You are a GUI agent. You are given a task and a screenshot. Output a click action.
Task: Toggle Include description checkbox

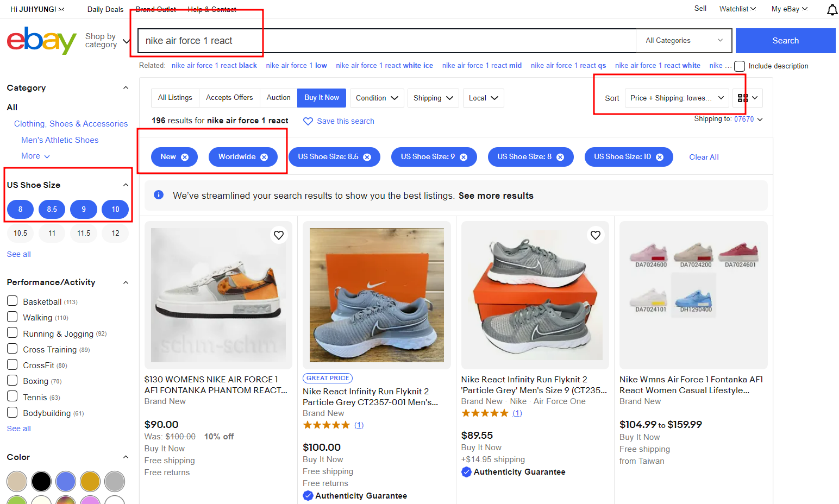coord(740,66)
